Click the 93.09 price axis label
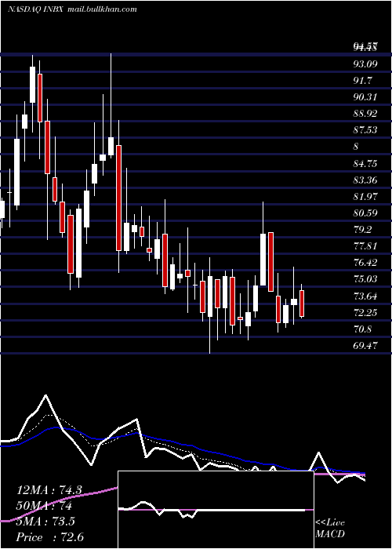Image resolution: width=392 pixels, height=549 pixels. (x=365, y=64)
